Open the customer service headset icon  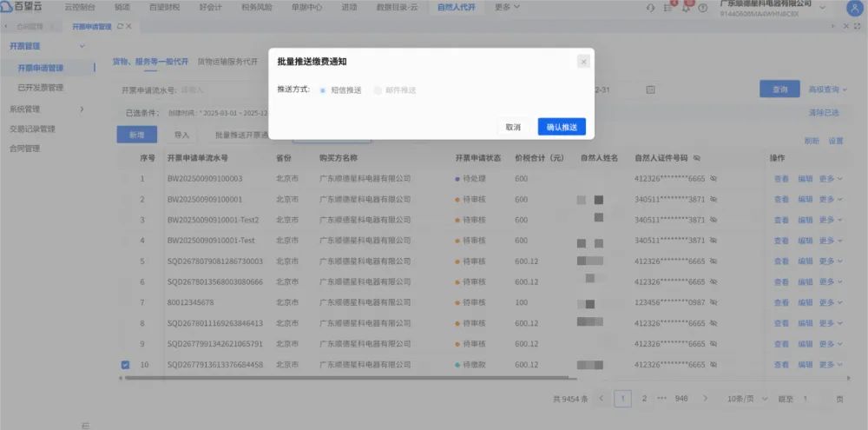[650, 8]
